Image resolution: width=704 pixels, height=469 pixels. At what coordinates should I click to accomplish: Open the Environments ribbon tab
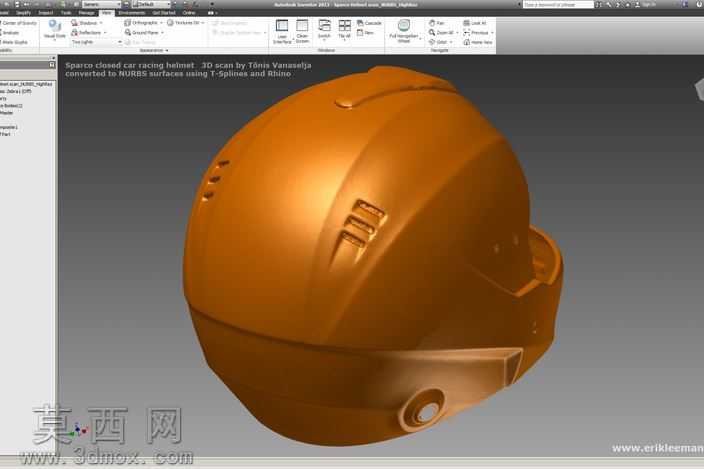point(132,13)
